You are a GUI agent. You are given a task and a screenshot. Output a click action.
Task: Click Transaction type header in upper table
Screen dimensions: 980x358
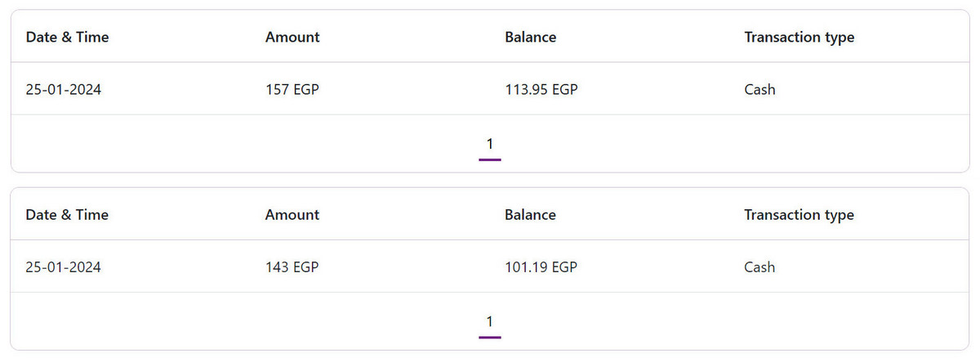pyautogui.click(x=799, y=37)
